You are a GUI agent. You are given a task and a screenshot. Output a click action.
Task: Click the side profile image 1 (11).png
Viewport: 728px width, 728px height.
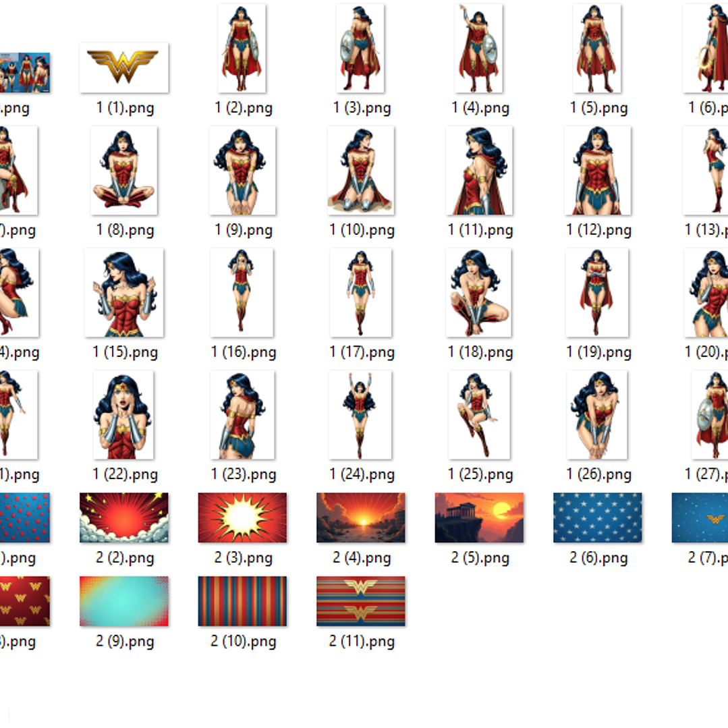pyautogui.click(x=479, y=170)
